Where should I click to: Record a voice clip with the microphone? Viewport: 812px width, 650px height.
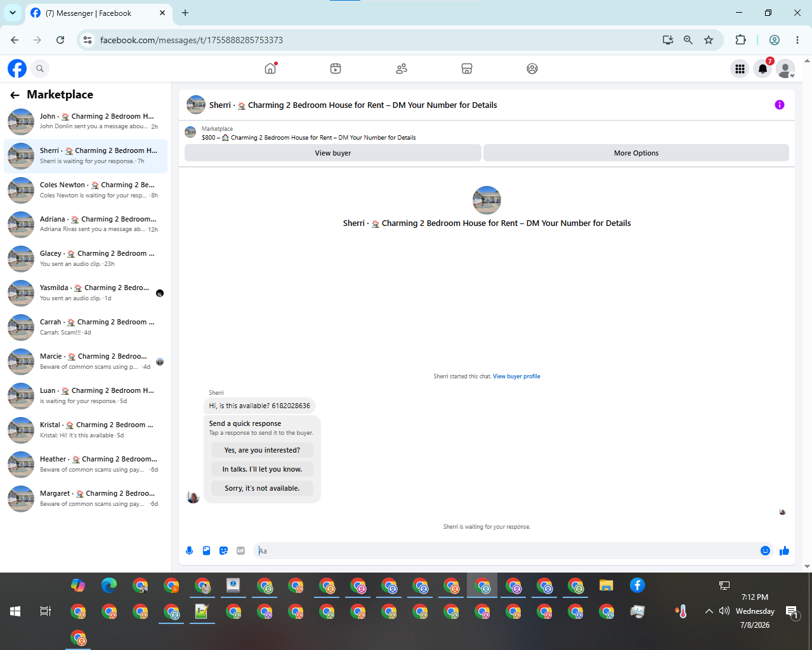click(x=189, y=551)
